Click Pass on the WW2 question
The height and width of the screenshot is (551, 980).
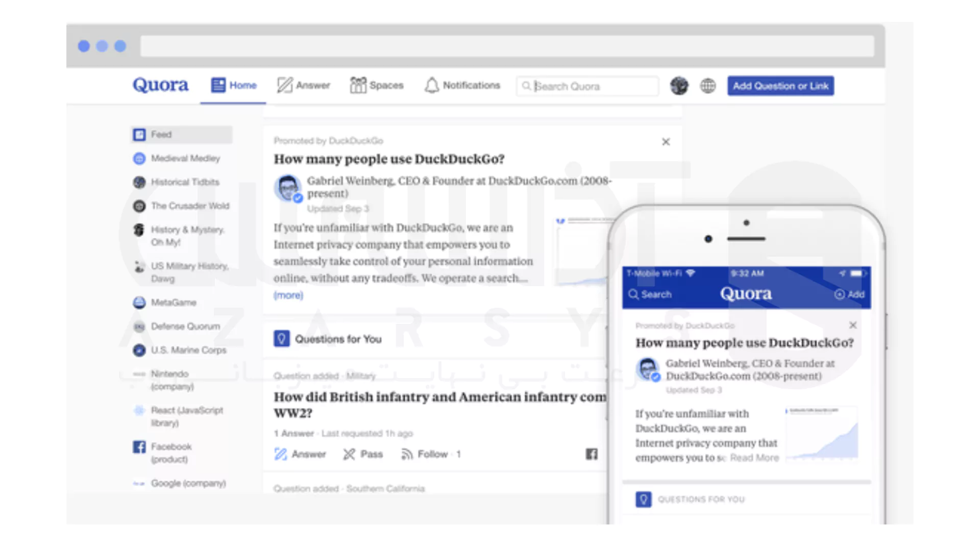click(363, 454)
